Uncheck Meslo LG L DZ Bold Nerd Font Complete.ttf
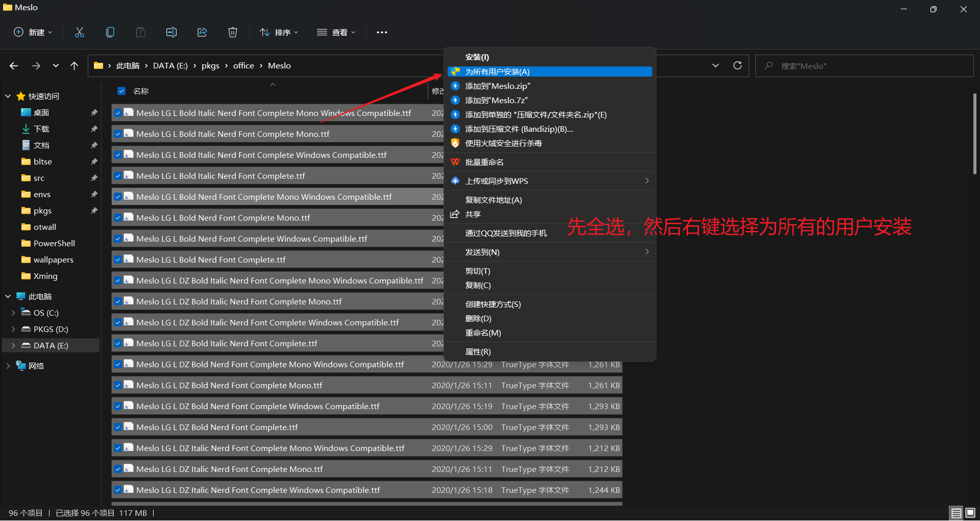The width and height of the screenshot is (980, 521). [x=118, y=427]
